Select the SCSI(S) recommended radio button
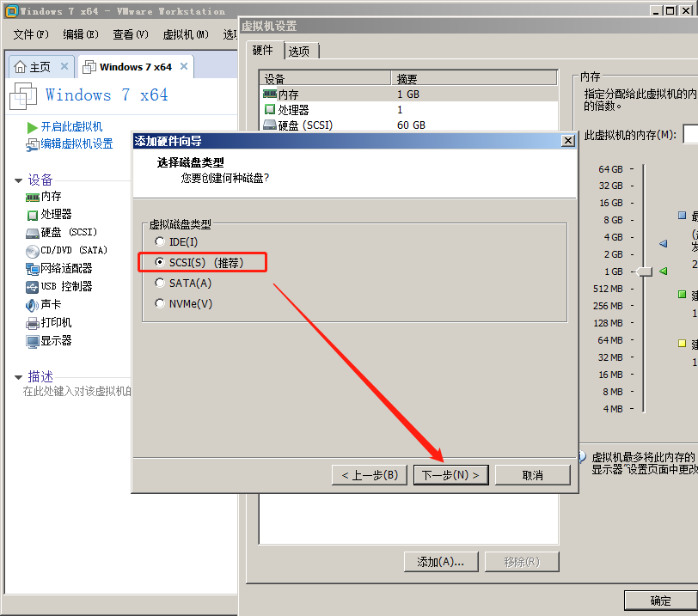This screenshot has width=698, height=616. pyautogui.click(x=160, y=262)
